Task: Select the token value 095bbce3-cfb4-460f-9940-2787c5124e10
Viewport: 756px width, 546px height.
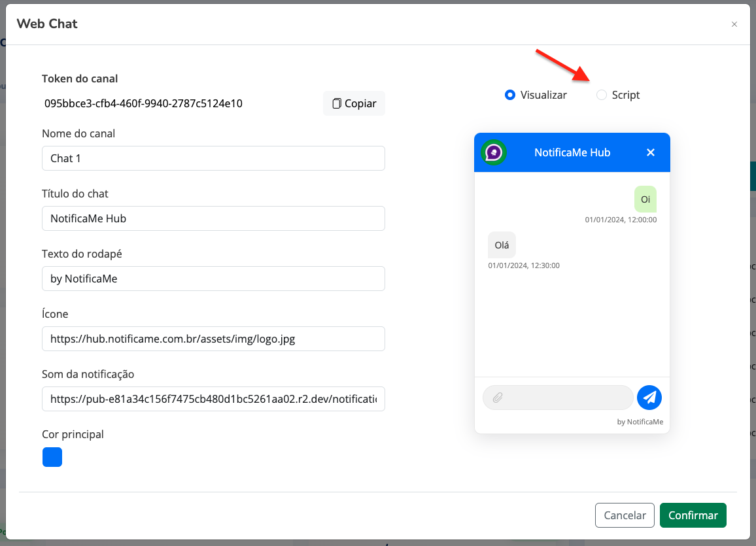Action: click(x=143, y=103)
